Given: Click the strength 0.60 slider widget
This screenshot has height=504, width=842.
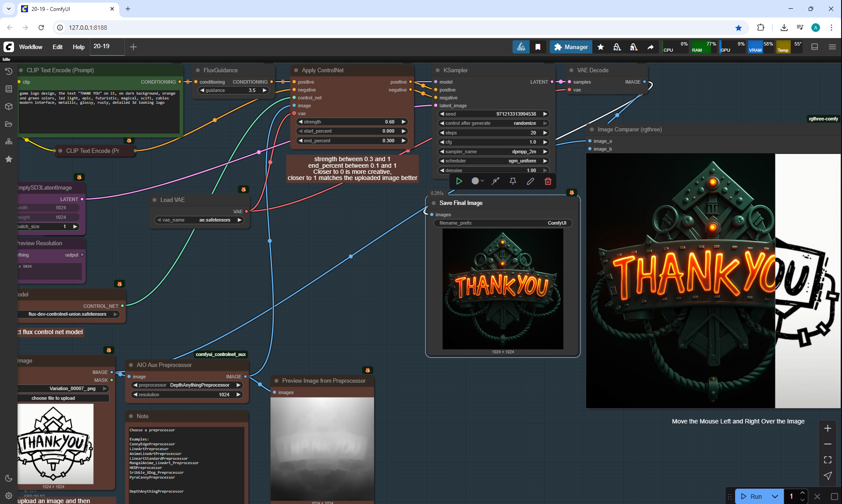Looking at the screenshot, I should [352, 122].
